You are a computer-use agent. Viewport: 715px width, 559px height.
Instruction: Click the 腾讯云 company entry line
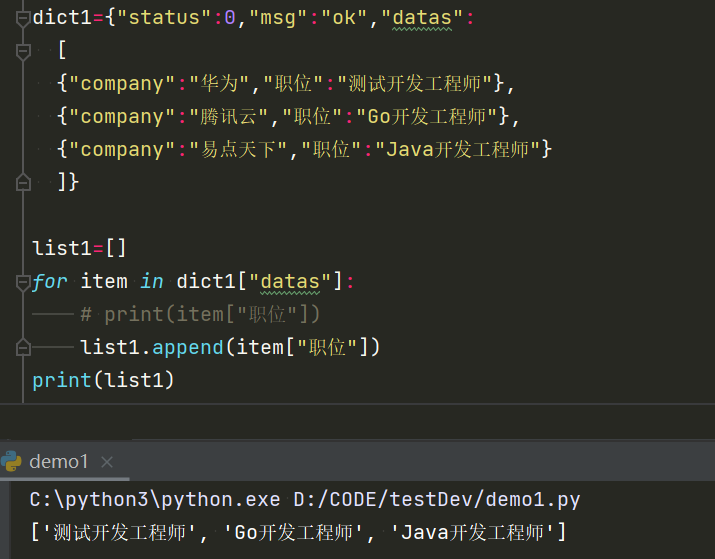tap(288, 117)
